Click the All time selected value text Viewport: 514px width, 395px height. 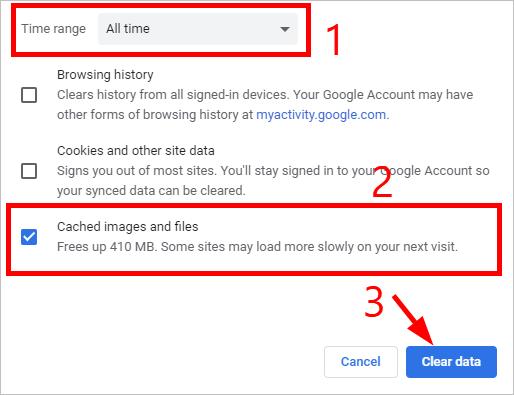pos(128,29)
